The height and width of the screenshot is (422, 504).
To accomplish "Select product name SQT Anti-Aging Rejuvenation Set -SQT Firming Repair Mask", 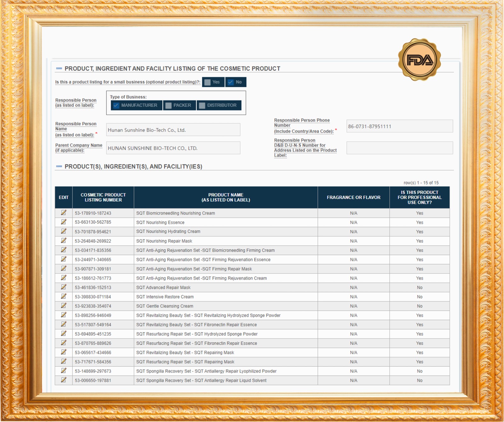I will click(194, 269).
